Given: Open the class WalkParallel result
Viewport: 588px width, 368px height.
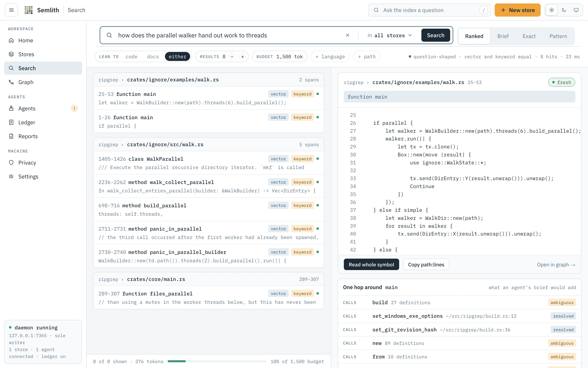Looking at the screenshot, I should tap(208, 163).
